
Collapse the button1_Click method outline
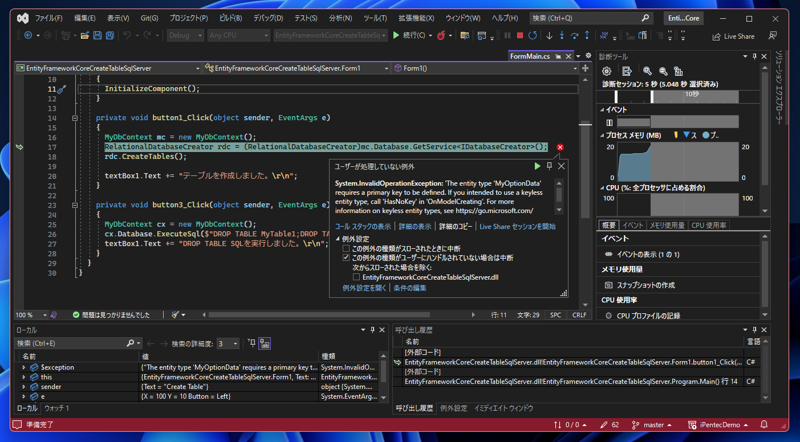(x=74, y=118)
